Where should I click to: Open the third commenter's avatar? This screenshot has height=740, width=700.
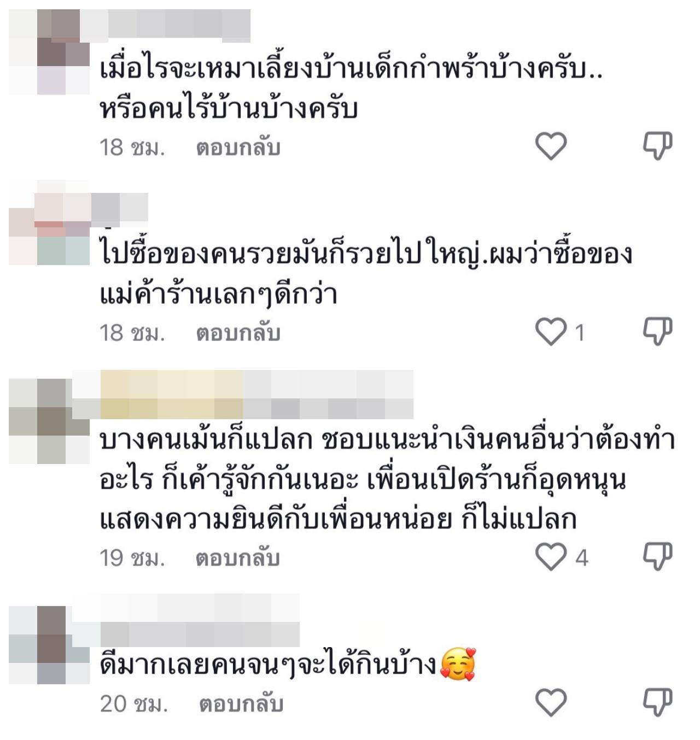pos(49,421)
